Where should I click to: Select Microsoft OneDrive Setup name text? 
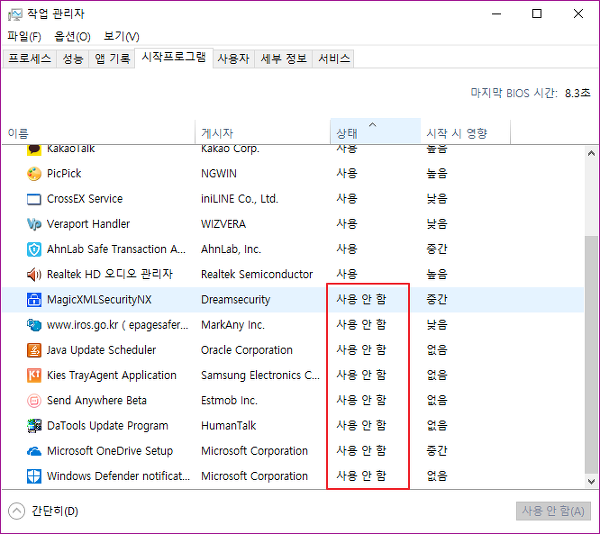click(x=110, y=451)
